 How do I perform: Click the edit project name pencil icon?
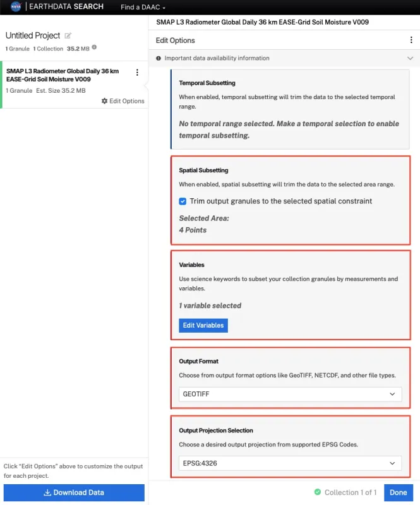68,36
